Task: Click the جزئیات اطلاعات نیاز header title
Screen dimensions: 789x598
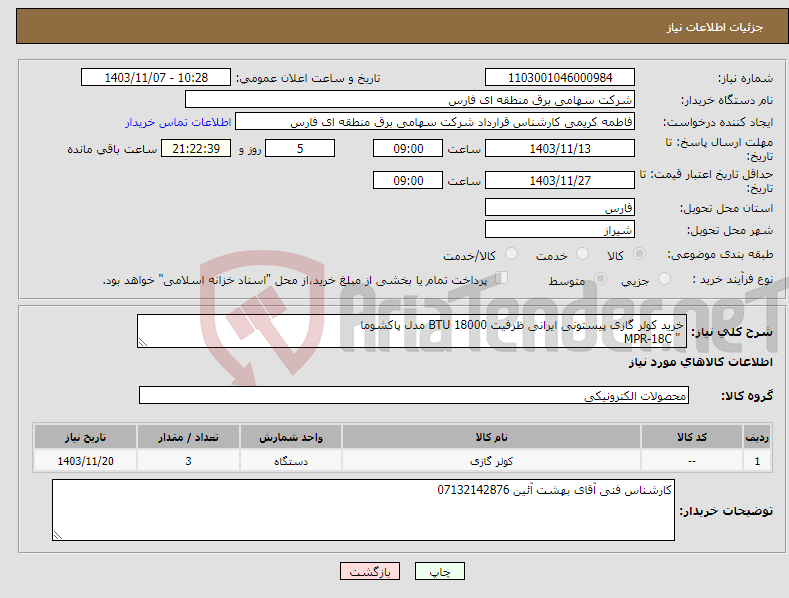Action: point(715,27)
